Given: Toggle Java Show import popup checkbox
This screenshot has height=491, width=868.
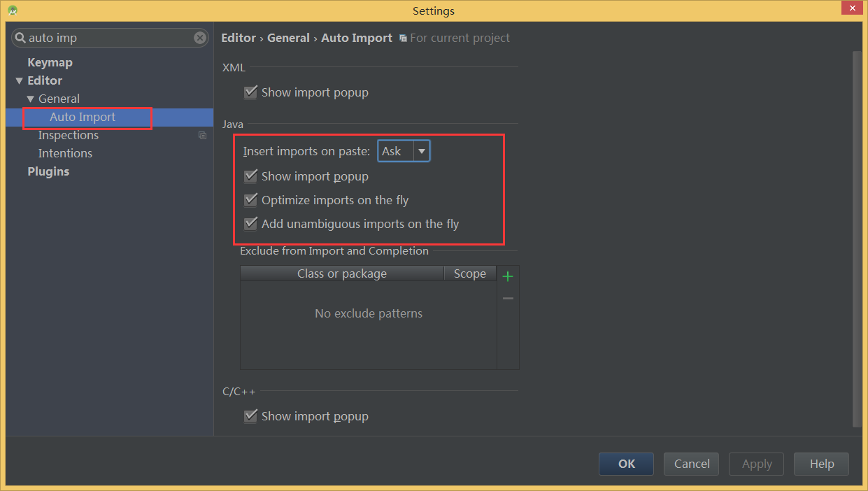Looking at the screenshot, I should pos(250,176).
